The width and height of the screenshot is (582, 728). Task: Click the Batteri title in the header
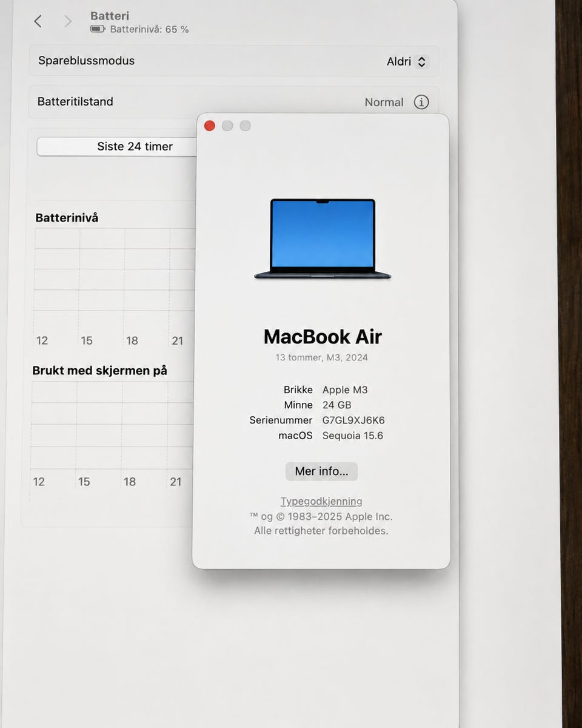click(110, 16)
